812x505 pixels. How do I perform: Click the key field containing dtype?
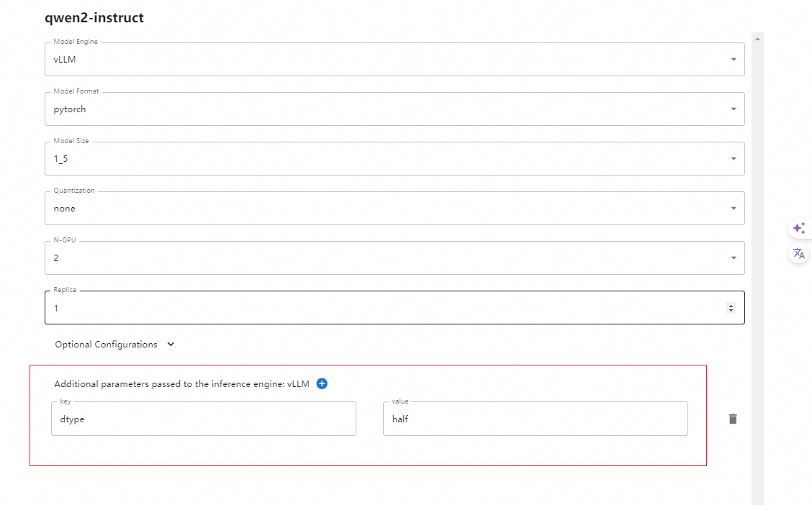pyautogui.click(x=204, y=419)
